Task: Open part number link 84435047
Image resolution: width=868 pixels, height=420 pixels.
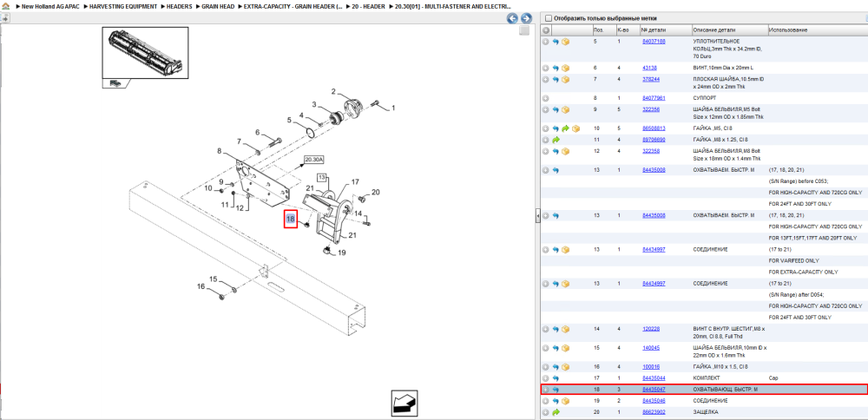Action: [x=654, y=390]
